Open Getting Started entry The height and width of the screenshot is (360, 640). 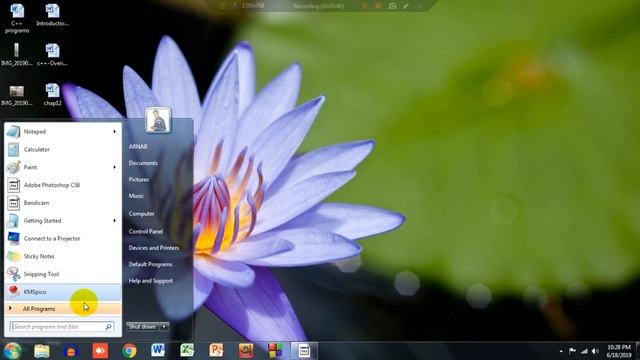pyautogui.click(x=62, y=220)
